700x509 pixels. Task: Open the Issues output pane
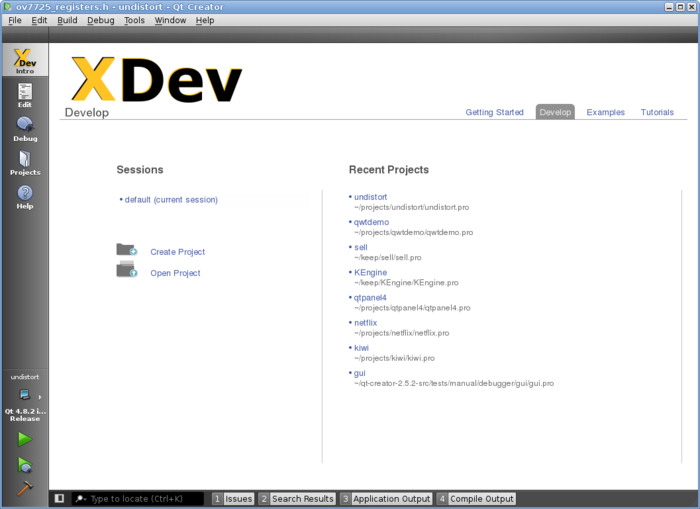point(233,499)
